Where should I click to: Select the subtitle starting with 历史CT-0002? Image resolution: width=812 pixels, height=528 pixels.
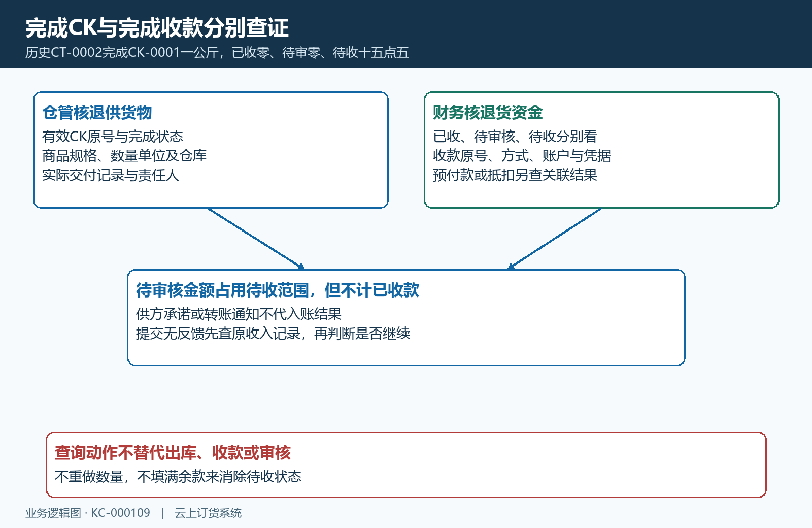tap(217, 53)
